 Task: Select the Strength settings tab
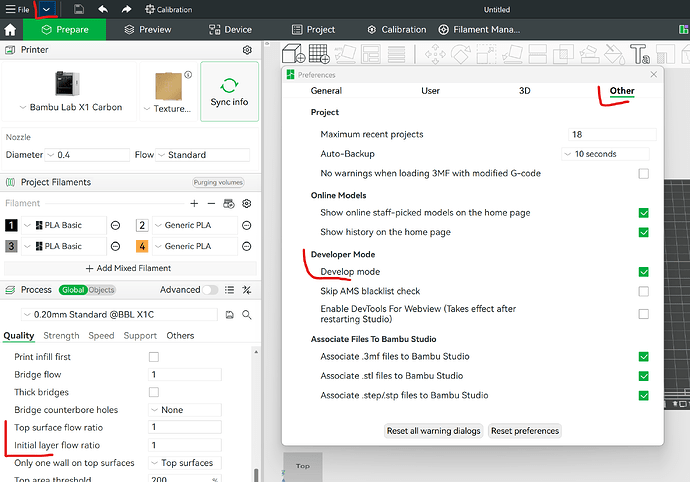(x=61, y=335)
